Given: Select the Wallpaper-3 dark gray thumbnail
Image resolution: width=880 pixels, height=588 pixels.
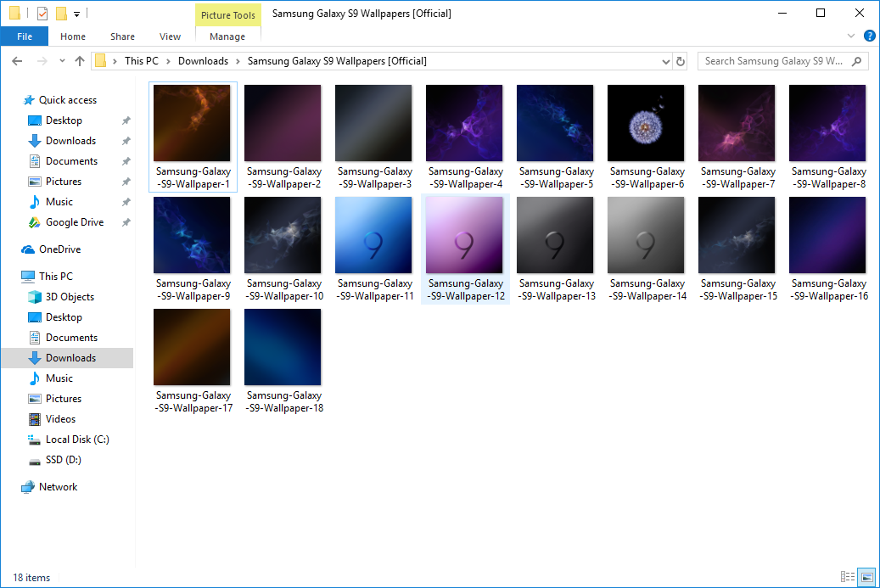Looking at the screenshot, I should (x=373, y=123).
